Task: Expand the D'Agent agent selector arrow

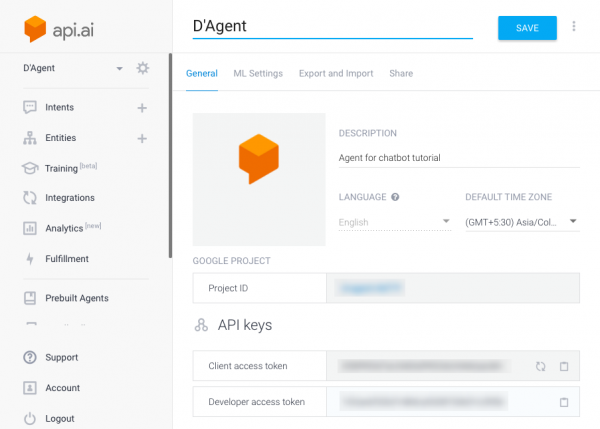Action: coord(119,69)
